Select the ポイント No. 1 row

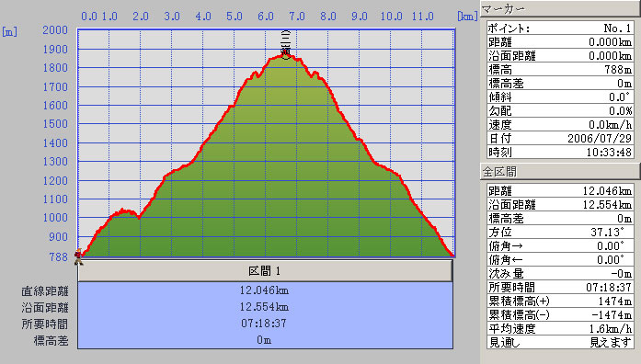click(560, 28)
